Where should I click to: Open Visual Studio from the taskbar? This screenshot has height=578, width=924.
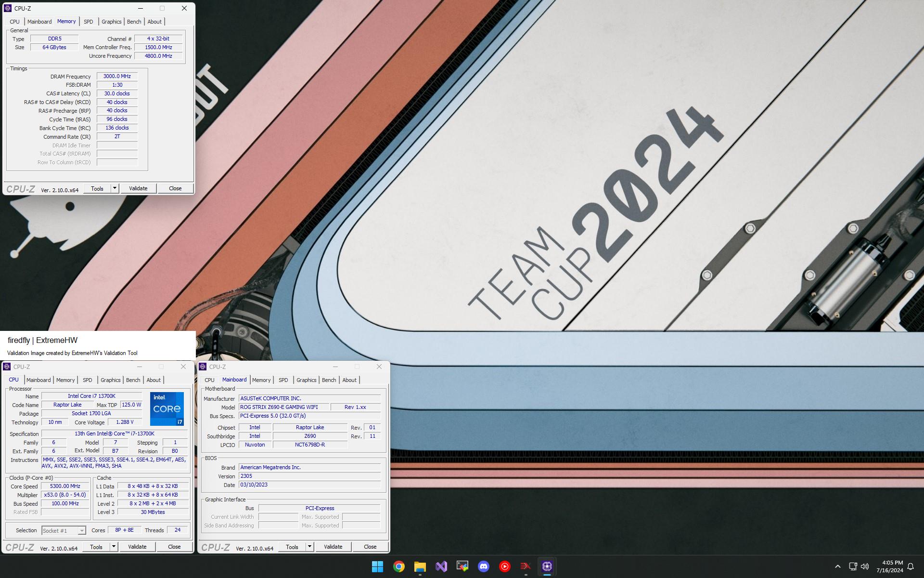pyautogui.click(x=441, y=566)
